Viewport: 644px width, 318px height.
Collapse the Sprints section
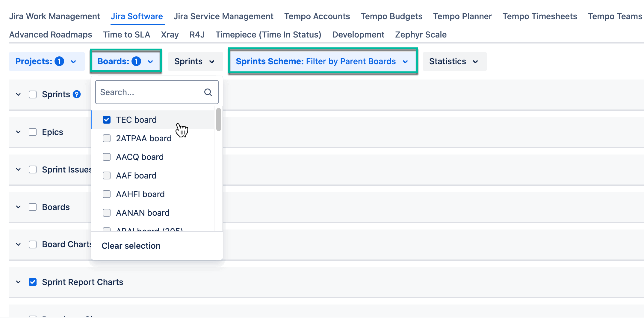(x=18, y=94)
